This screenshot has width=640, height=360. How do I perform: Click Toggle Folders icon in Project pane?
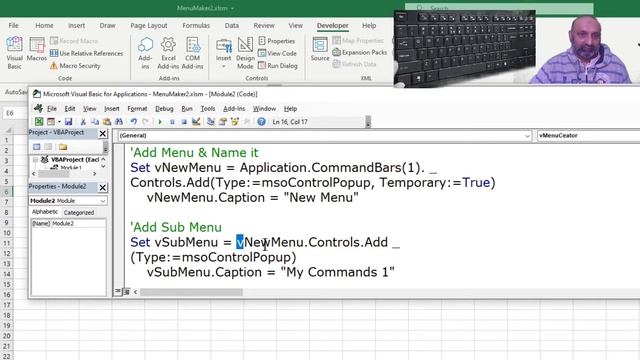click(63, 147)
